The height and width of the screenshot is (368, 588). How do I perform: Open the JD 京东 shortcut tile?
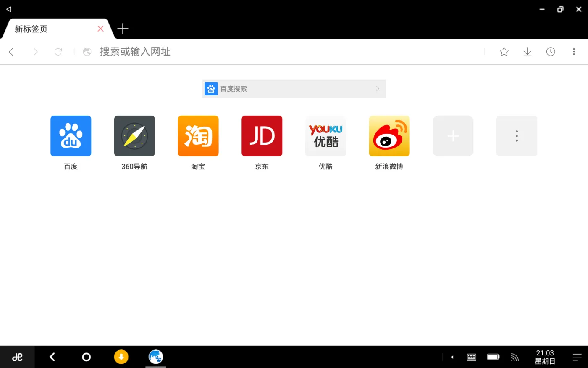point(262,136)
